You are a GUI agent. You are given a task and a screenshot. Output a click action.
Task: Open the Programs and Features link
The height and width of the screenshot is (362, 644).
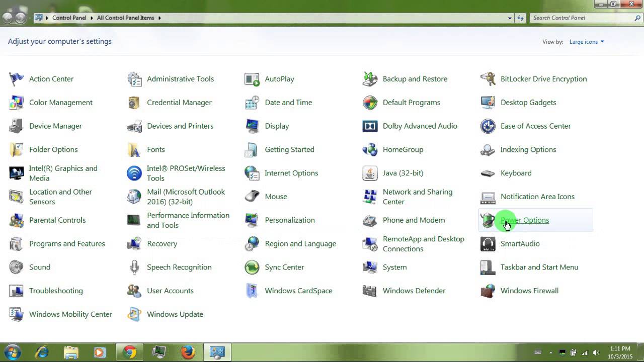point(67,244)
